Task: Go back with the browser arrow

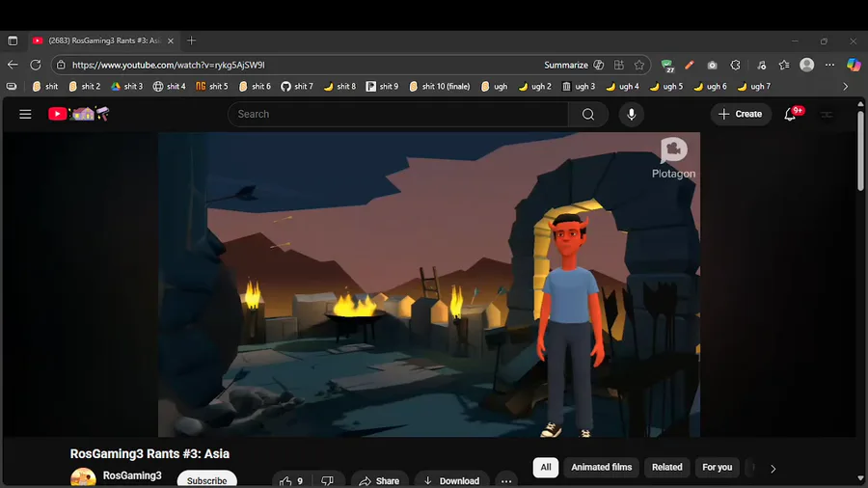Action: tap(13, 65)
